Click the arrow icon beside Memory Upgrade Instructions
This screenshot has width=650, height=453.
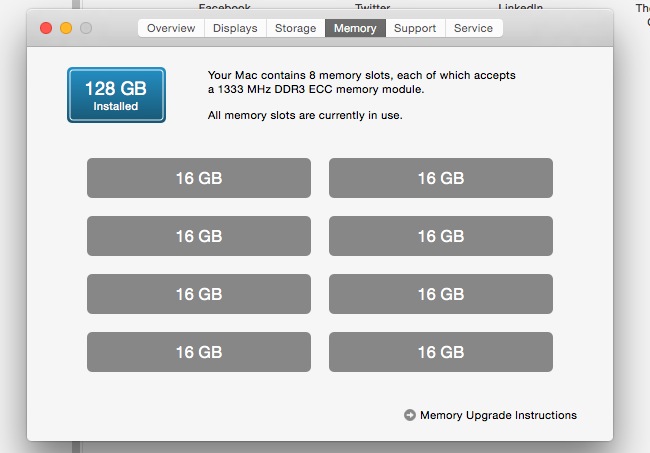pos(410,415)
